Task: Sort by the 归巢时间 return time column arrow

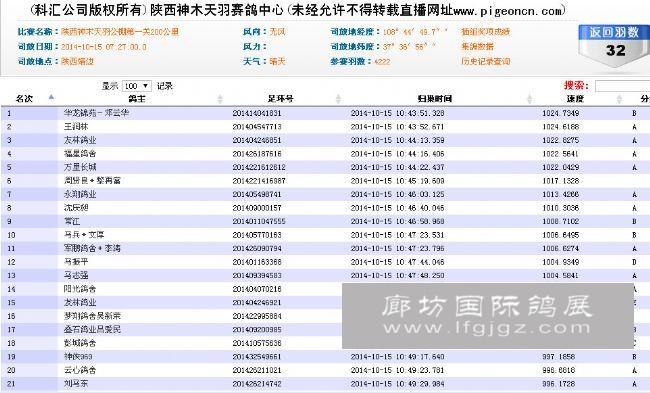Action: (529, 99)
